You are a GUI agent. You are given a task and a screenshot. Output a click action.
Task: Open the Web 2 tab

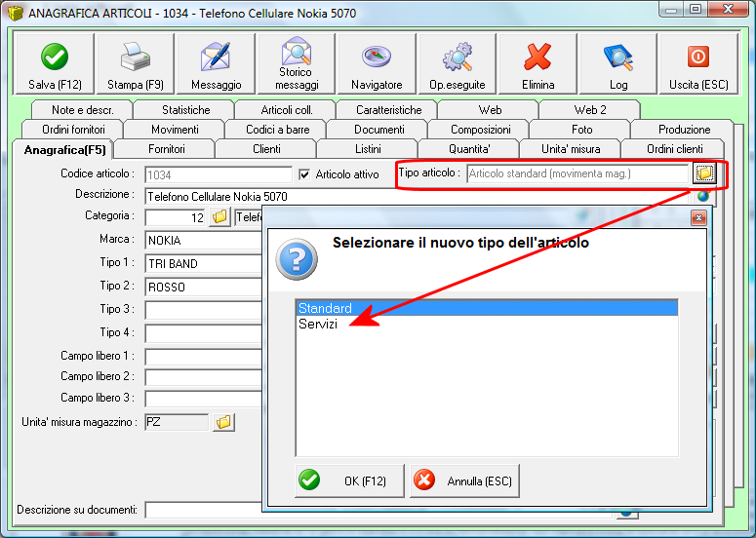(590, 110)
